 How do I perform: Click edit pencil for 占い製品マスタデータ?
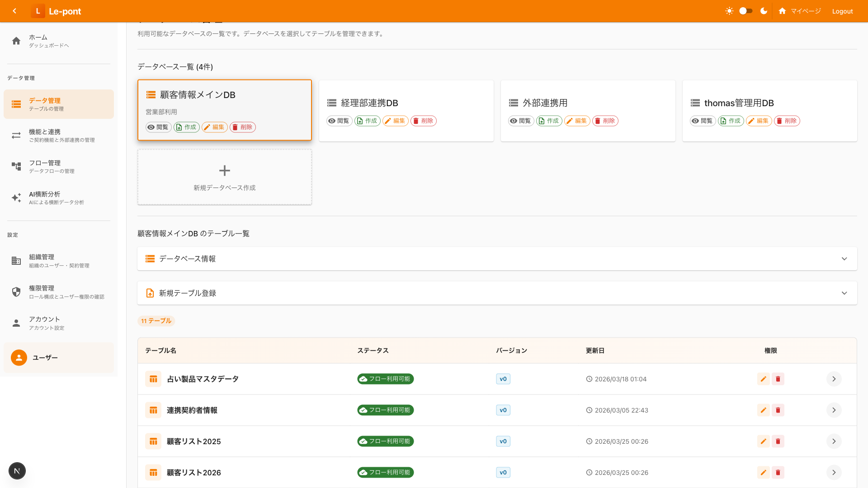click(763, 379)
